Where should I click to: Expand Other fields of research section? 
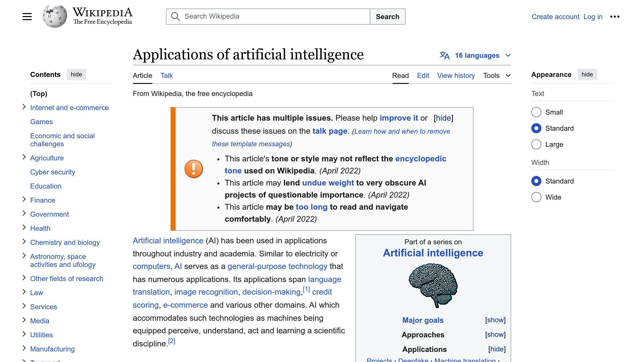click(24, 278)
